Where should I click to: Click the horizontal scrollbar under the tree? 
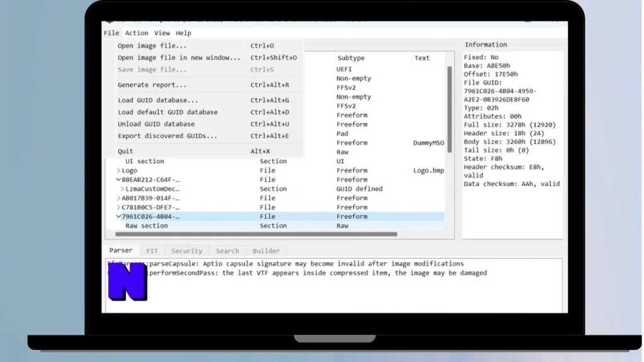point(257,234)
